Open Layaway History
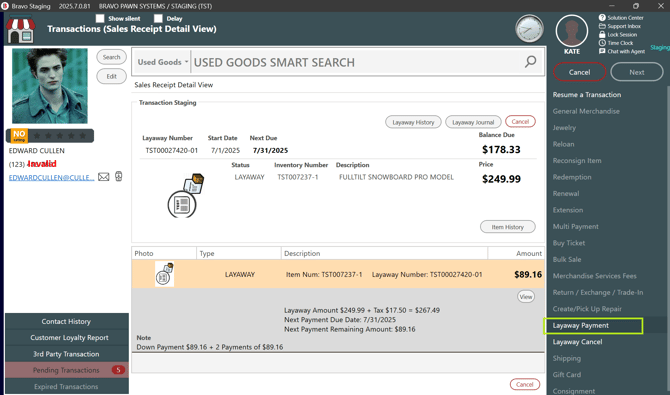This screenshot has height=395, width=670. pos(413,122)
